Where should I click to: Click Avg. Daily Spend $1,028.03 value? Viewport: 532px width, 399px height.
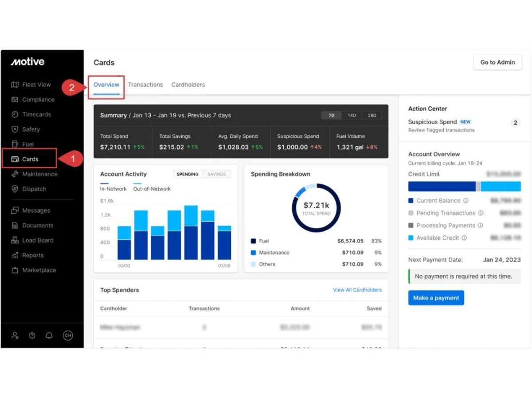coord(233,147)
